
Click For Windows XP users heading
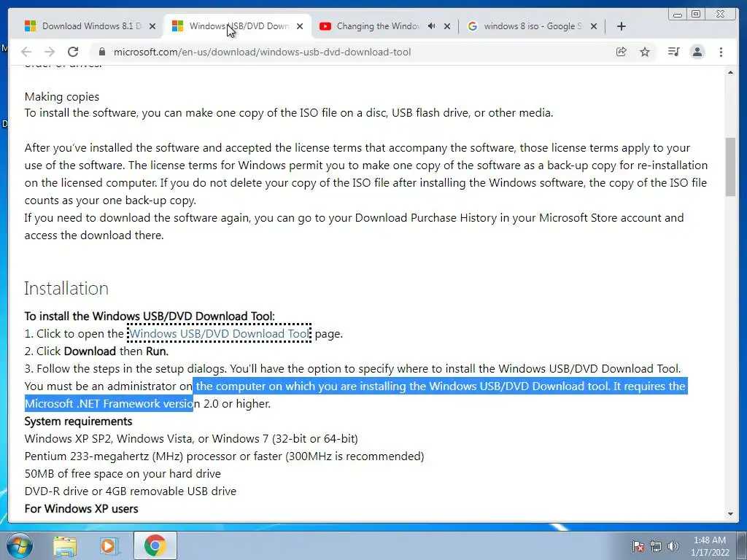(x=81, y=508)
